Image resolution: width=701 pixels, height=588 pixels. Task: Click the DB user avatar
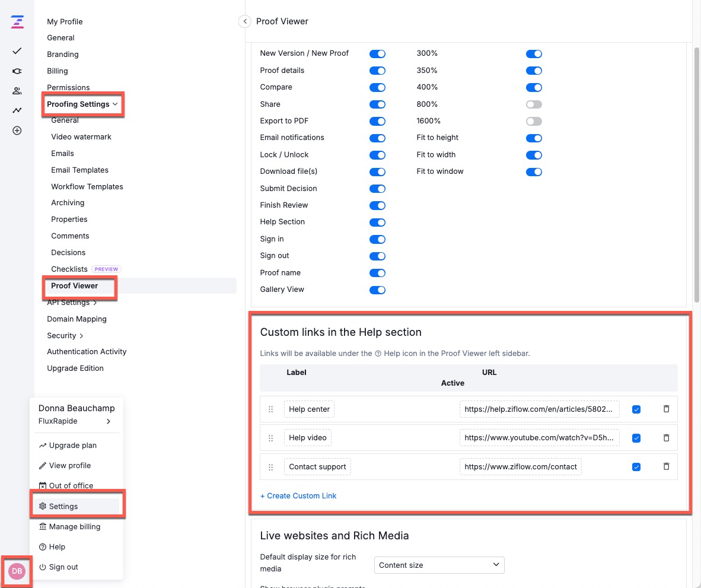(17, 571)
